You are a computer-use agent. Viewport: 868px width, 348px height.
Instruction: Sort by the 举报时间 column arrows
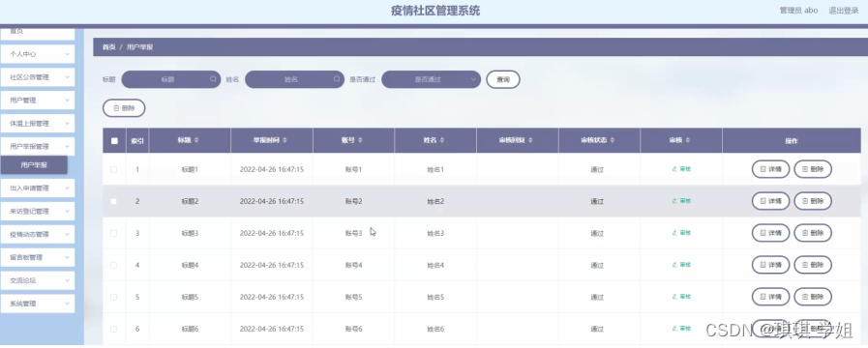(284, 140)
